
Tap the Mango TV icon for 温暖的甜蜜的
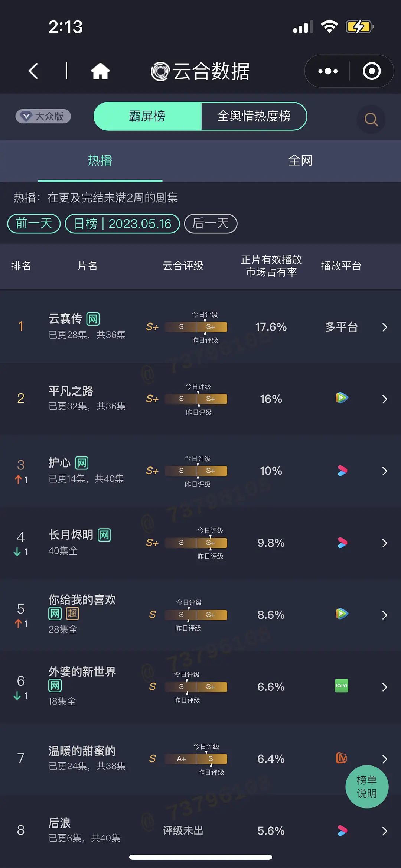click(x=341, y=758)
